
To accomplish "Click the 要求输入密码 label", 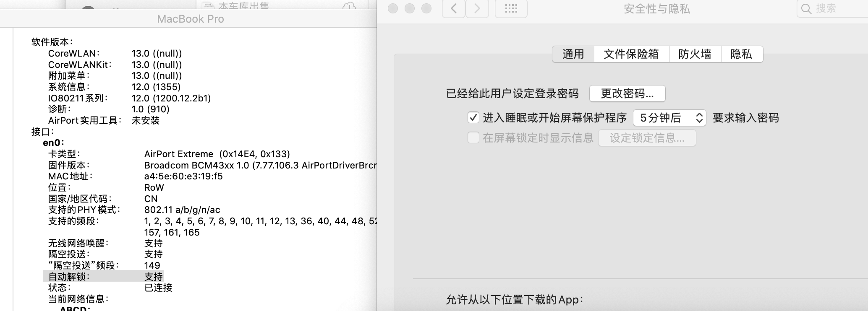I will pos(746,118).
